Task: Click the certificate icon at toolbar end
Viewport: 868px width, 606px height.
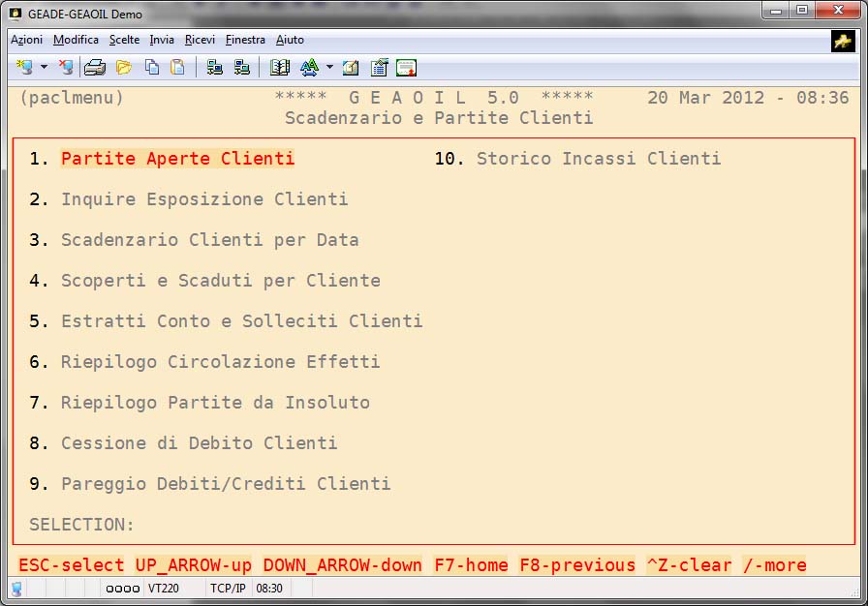Action: click(406, 68)
